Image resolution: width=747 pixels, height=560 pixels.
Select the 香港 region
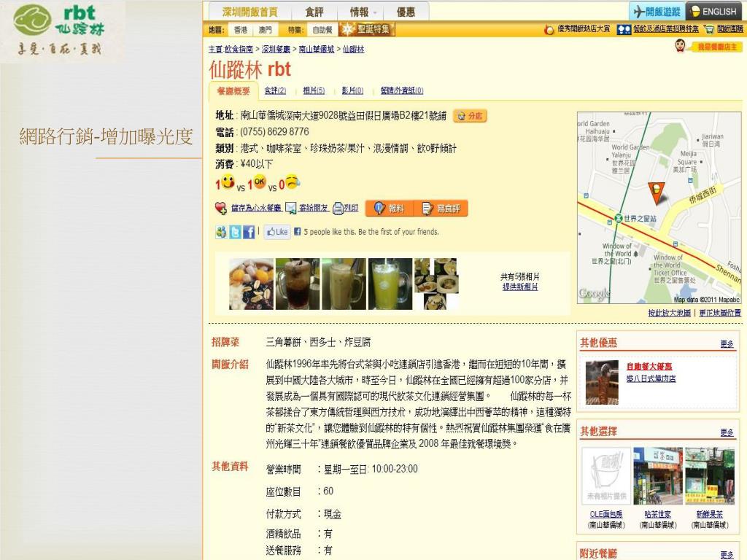click(x=241, y=30)
